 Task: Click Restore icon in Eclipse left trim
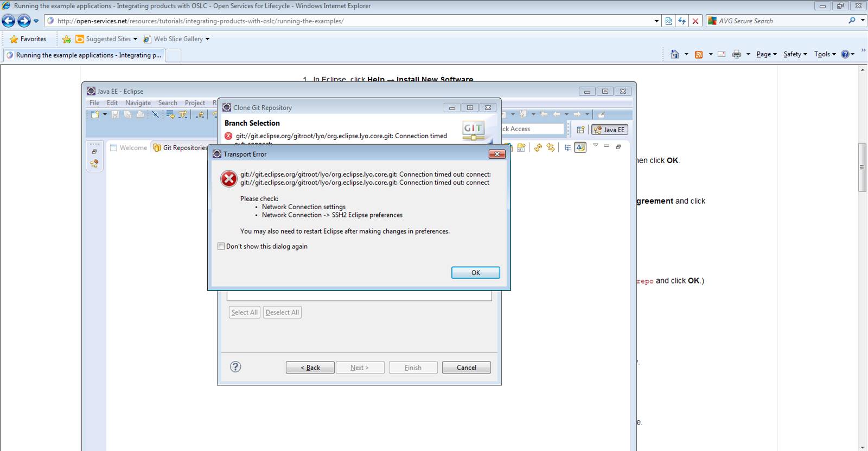pyautogui.click(x=94, y=152)
